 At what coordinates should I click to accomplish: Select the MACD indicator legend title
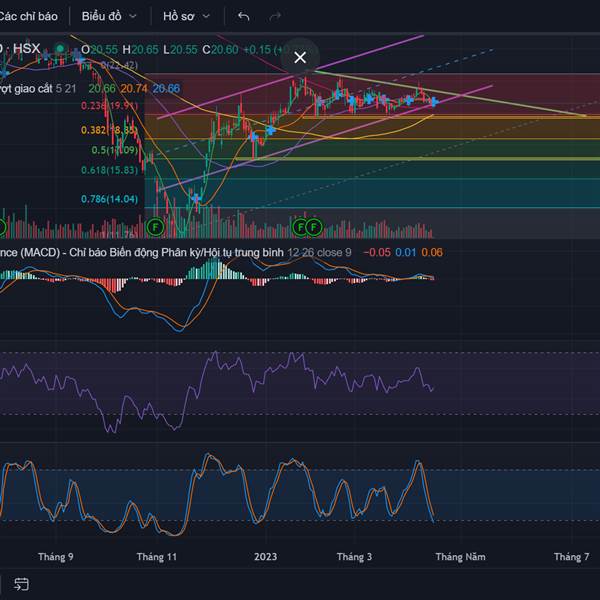click(x=142, y=253)
